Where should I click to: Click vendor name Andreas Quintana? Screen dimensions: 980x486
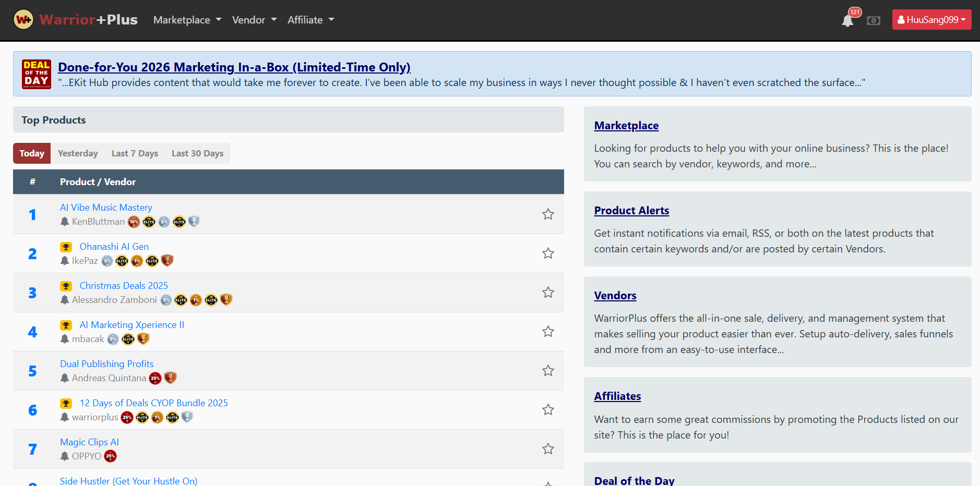[x=109, y=378]
